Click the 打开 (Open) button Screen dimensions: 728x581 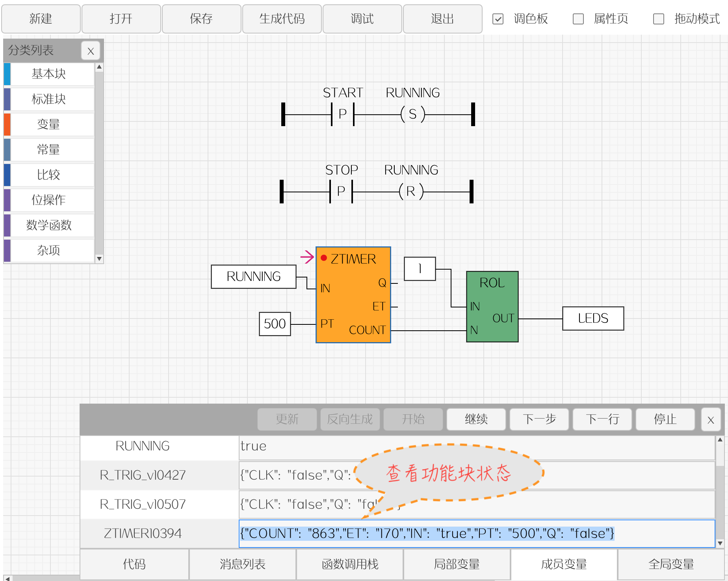click(121, 19)
